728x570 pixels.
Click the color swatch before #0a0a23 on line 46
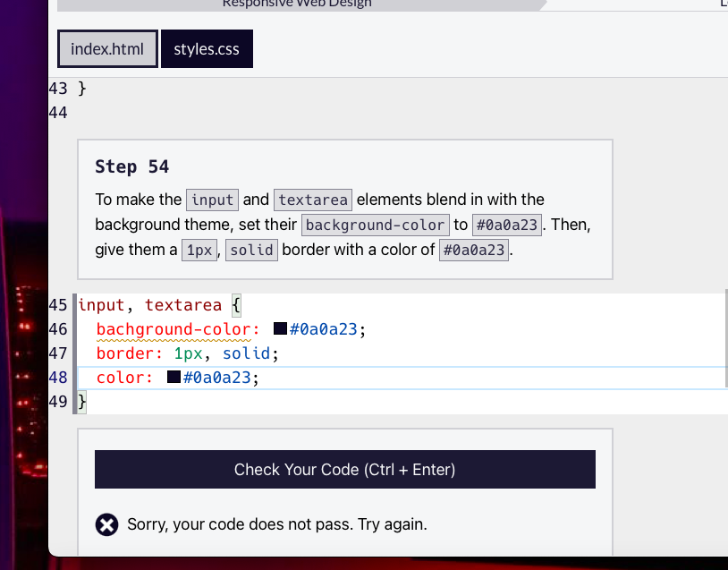tap(278, 328)
